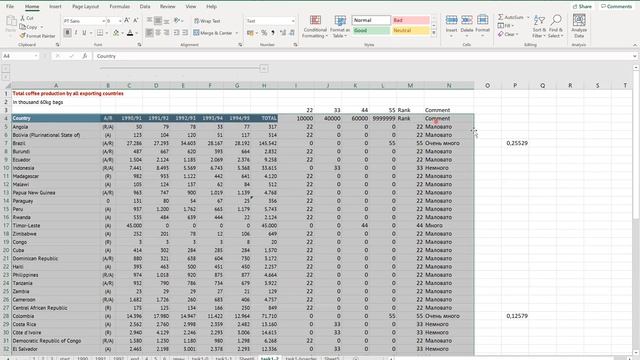Screen dimensions: 640x360
Task: Click Analyze Data
Action: click(579, 26)
